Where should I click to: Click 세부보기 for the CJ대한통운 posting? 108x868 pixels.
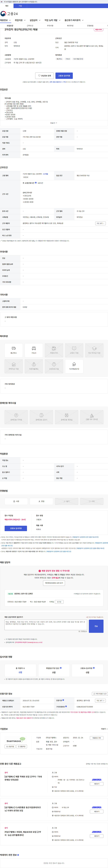[x=97, y=811]
